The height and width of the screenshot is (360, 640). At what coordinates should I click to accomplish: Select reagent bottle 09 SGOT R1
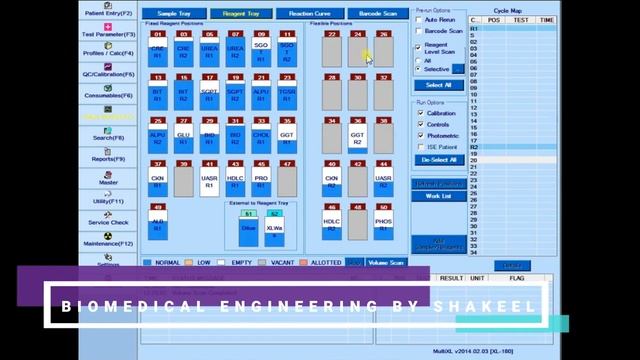point(261,49)
